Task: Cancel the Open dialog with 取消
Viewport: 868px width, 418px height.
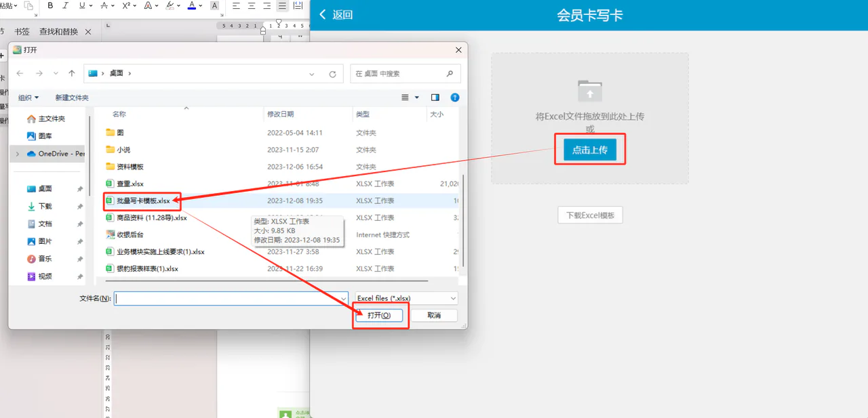Action: pyautogui.click(x=434, y=316)
